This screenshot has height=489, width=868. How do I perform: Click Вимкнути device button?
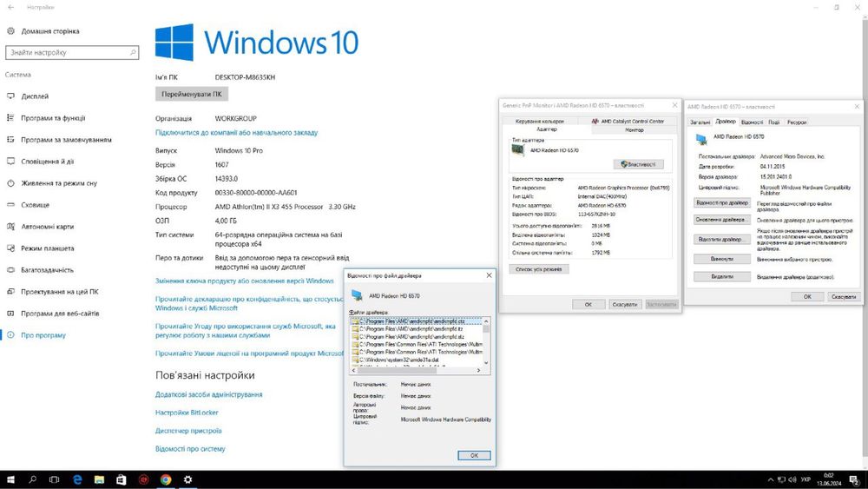[x=722, y=259]
